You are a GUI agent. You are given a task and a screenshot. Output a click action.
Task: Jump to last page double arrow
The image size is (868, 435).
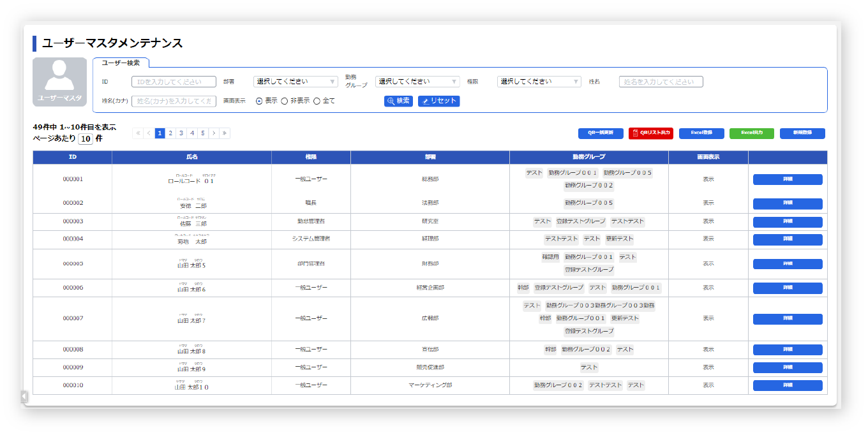[225, 133]
